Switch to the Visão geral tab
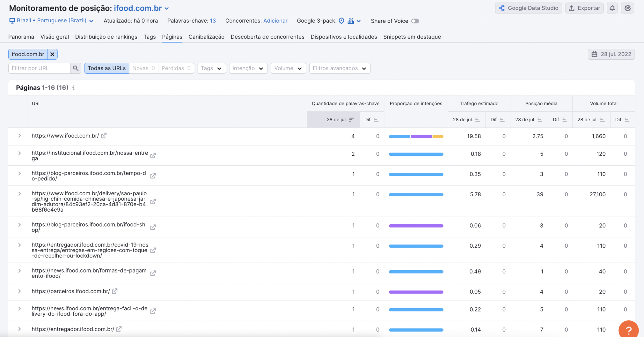644x337 pixels. pos(55,37)
